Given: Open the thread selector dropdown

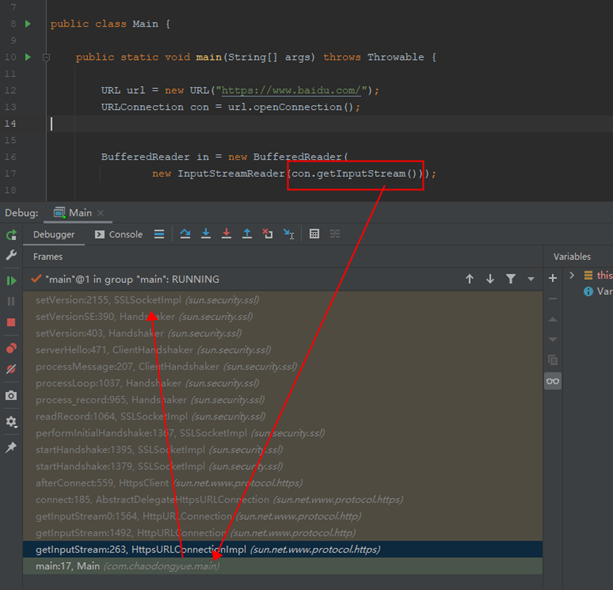Looking at the screenshot, I should (531, 279).
